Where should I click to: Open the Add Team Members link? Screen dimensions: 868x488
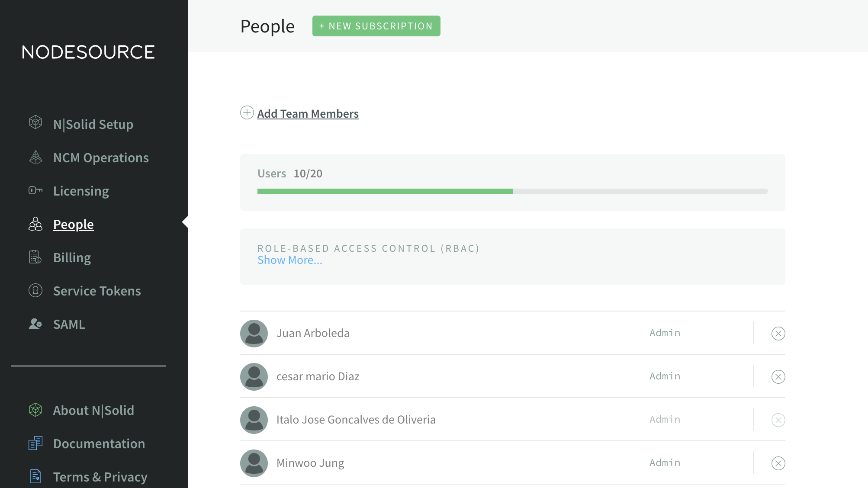(x=308, y=114)
